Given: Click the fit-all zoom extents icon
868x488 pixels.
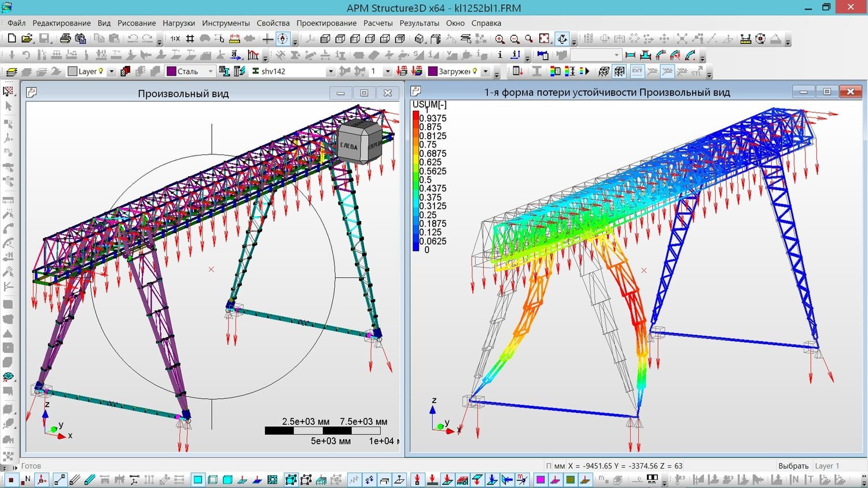Looking at the screenshot, I should (x=544, y=39).
